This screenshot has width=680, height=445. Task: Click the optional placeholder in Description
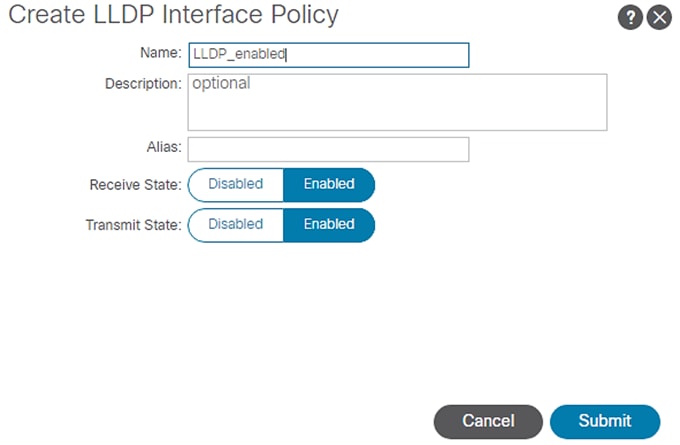pos(221,84)
